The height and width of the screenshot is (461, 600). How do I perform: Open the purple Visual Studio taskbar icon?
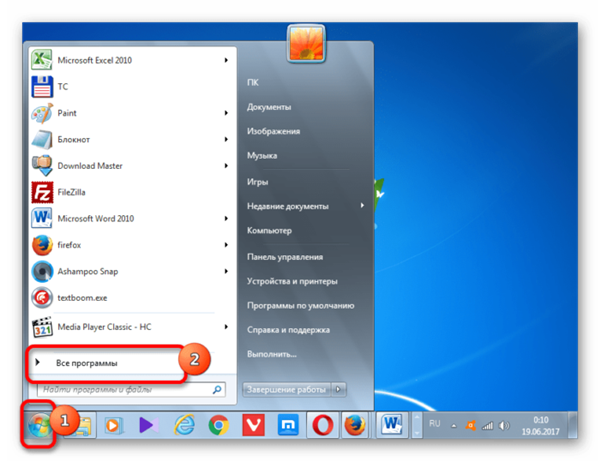point(148,425)
